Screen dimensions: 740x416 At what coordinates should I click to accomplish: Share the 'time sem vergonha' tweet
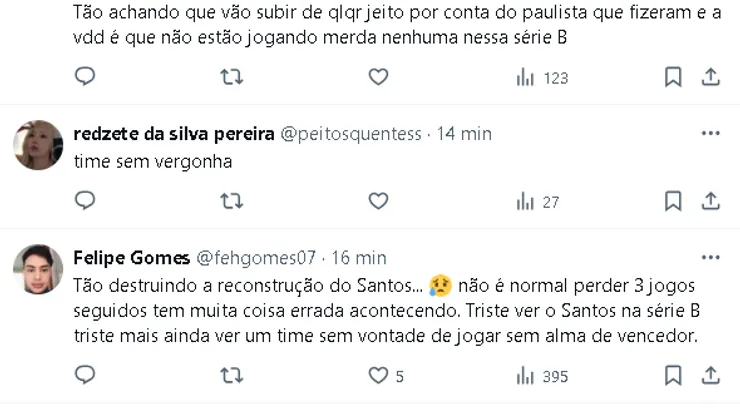[x=711, y=201]
